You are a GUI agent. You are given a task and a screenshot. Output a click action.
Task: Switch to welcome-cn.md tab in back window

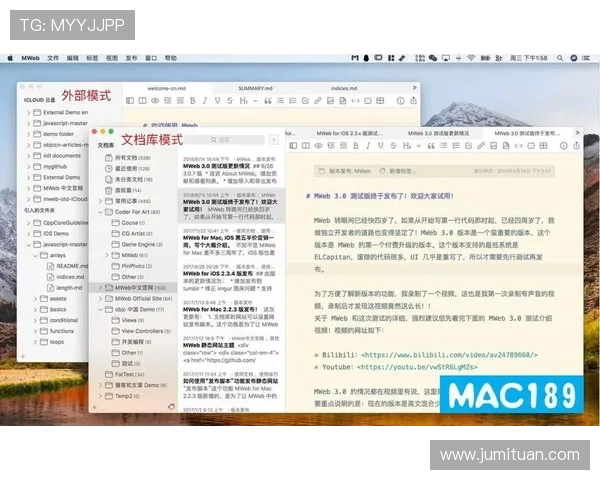point(166,88)
